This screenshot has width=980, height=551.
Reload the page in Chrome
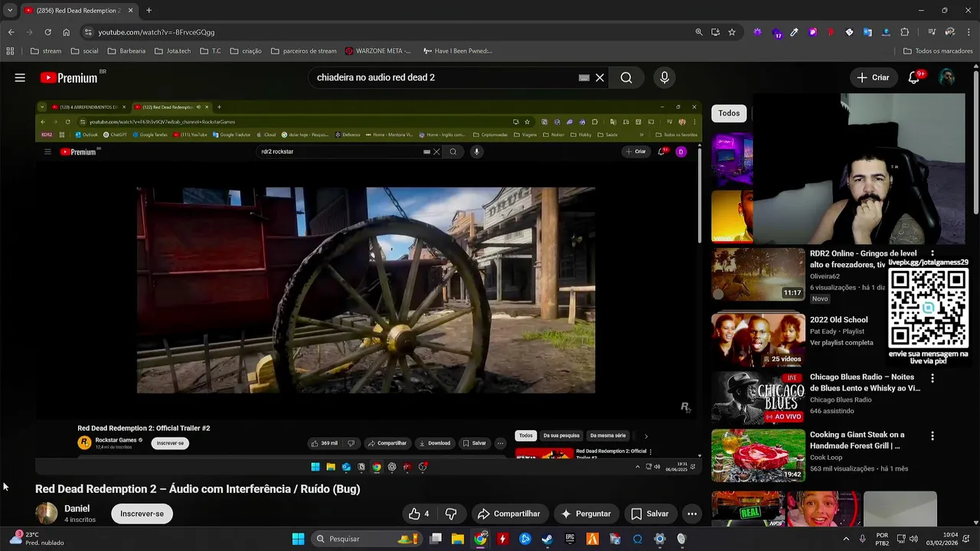coord(47,32)
